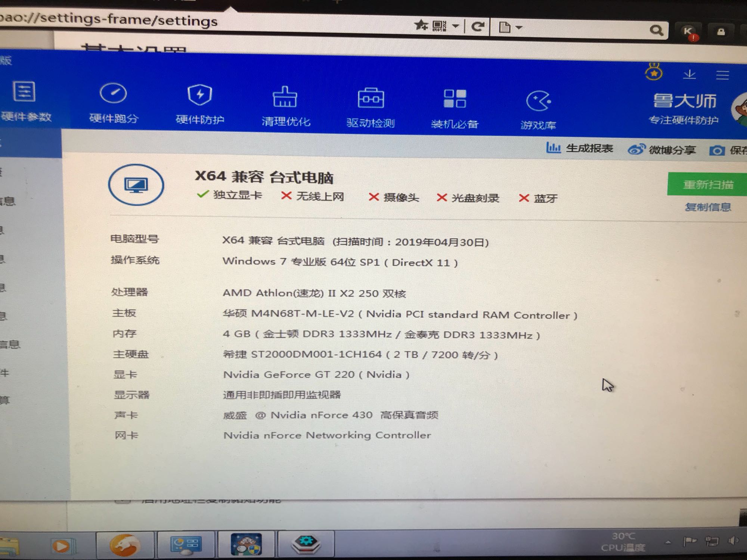Click the browser search magnifier icon
The height and width of the screenshot is (560, 747).
point(656,30)
